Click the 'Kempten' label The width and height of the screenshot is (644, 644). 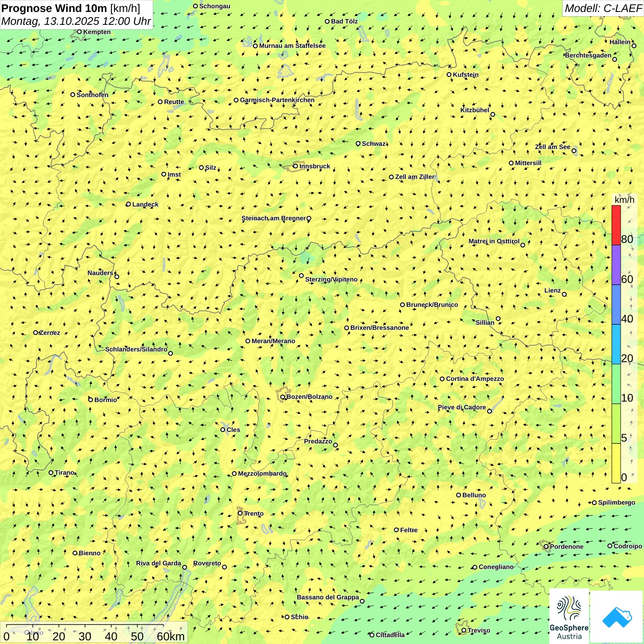(97, 32)
